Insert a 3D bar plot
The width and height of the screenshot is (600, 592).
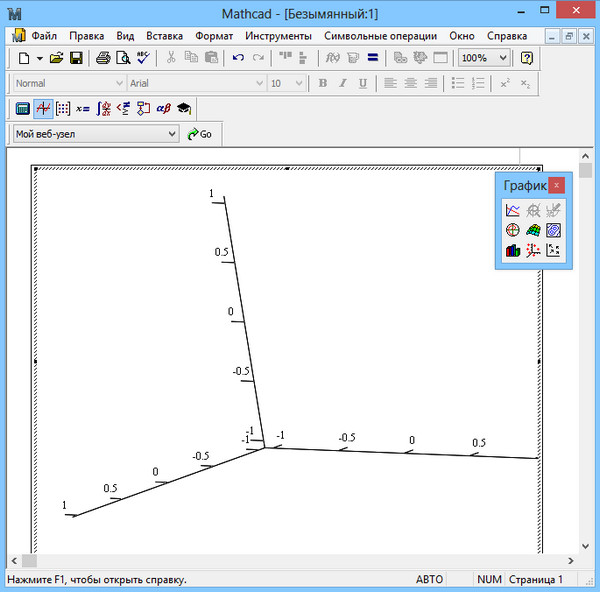click(x=513, y=251)
